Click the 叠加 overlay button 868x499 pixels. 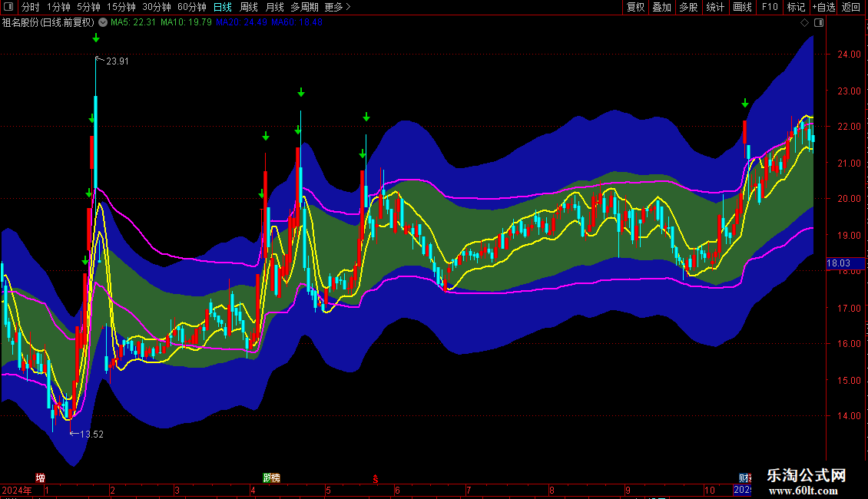point(661,7)
